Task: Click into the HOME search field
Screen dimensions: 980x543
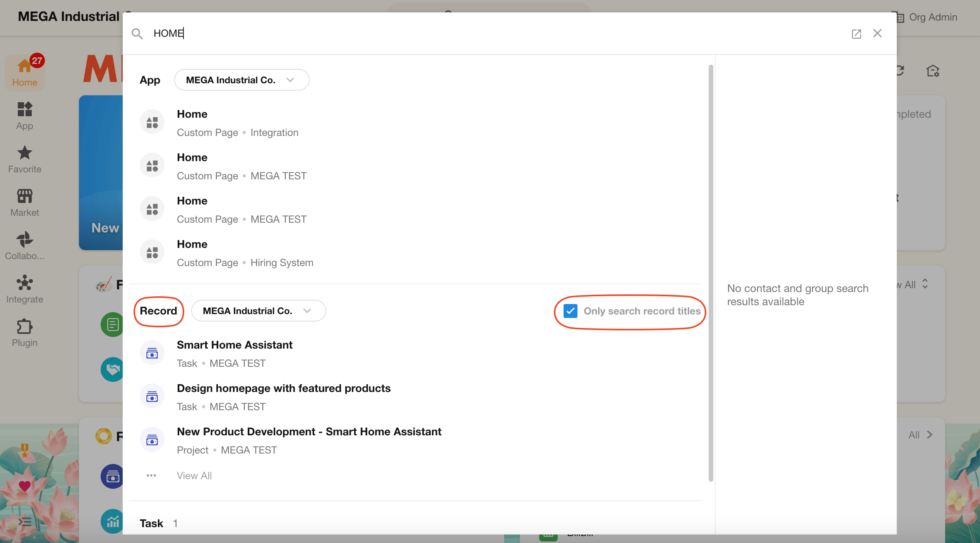Action: [x=464, y=34]
